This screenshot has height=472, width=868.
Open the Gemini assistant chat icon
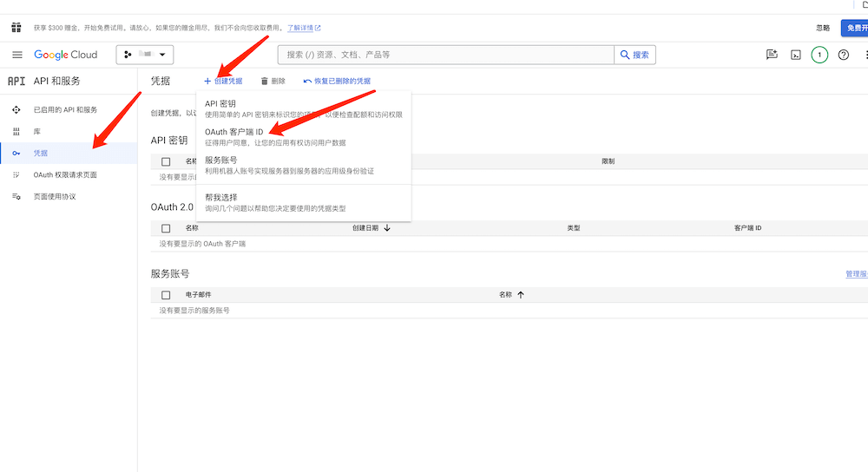(x=772, y=55)
